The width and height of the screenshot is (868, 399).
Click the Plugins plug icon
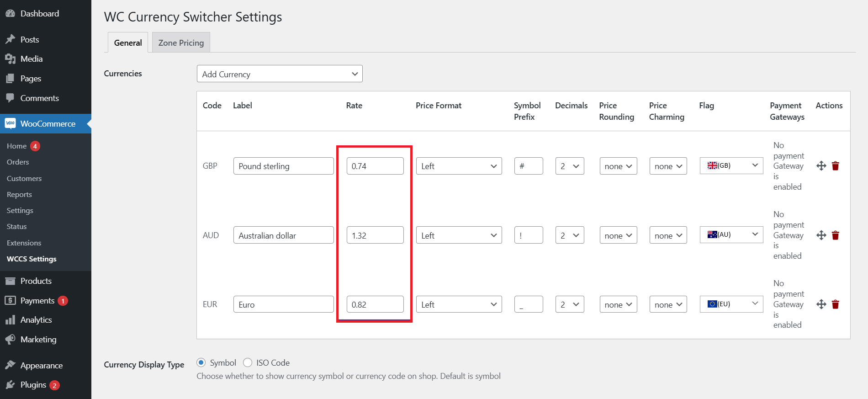10,385
